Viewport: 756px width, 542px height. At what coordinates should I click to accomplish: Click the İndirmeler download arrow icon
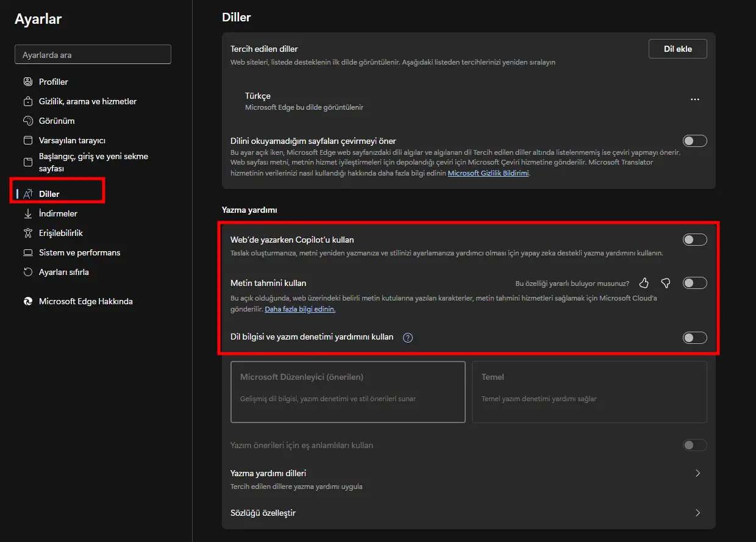[x=27, y=213]
